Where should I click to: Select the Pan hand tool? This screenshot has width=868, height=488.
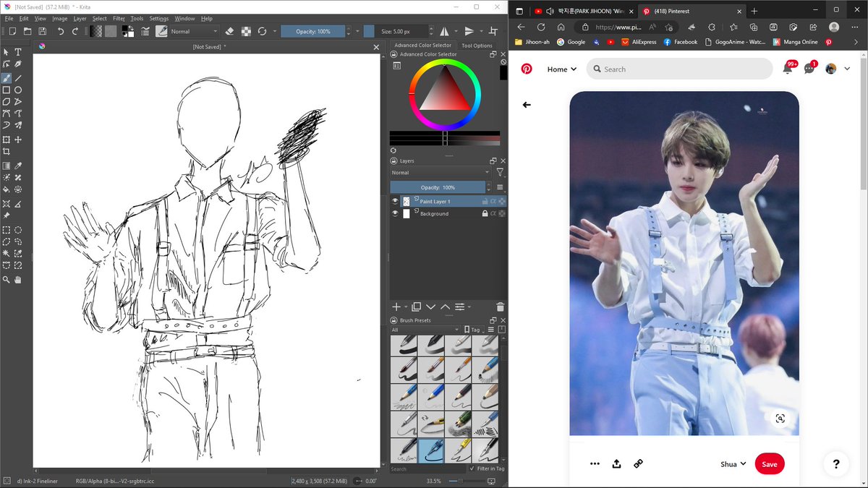(18, 279)
